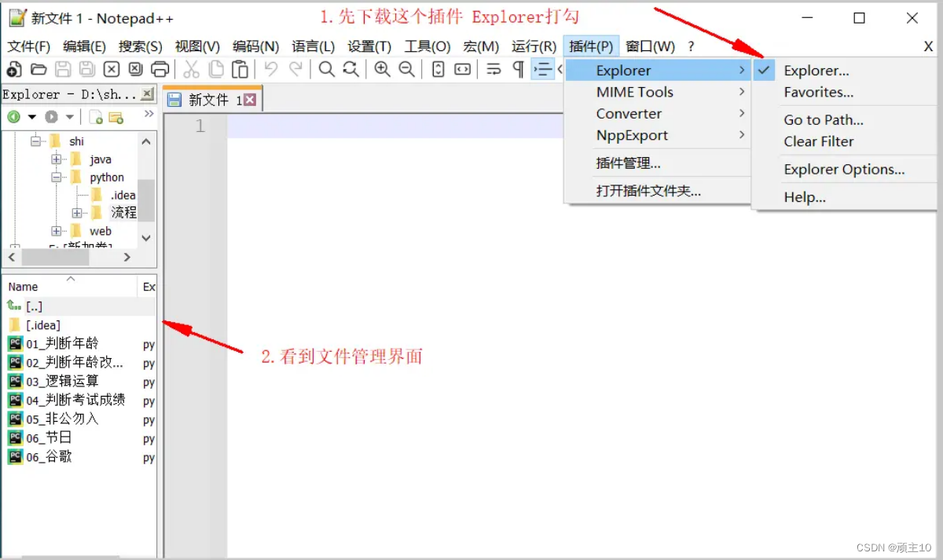Uncheck the checked Explorer... submenu item
This screenshot has height=560, width=943.
click(843, 71)
